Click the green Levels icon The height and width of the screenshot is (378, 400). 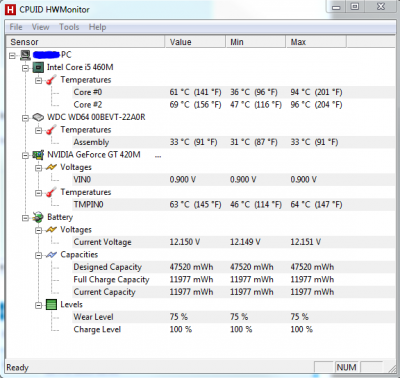click(x=51, y=305)
